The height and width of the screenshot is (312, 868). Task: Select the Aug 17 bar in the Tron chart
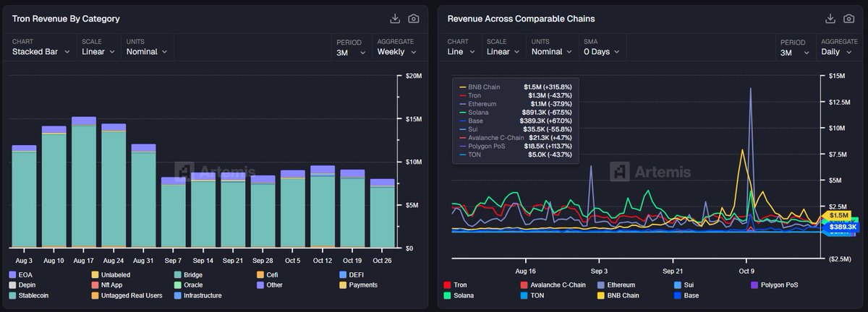click(84, 182)
